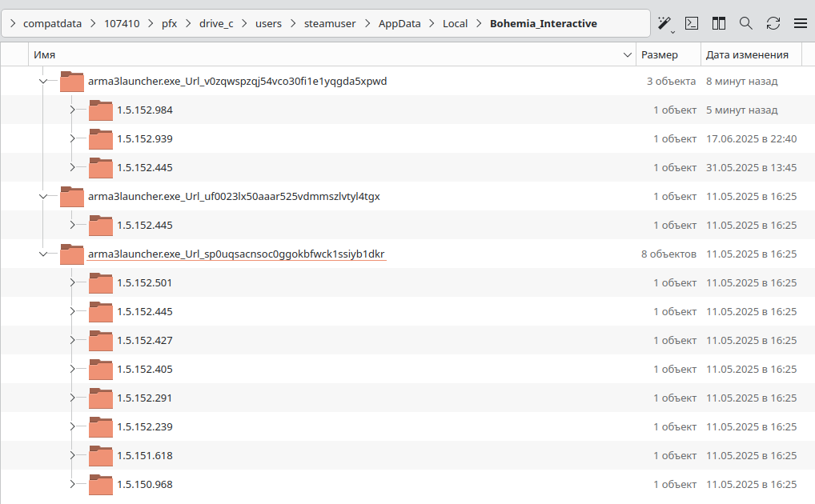Jump to pfx breadcrumb segment

click(x=170, y=24)
